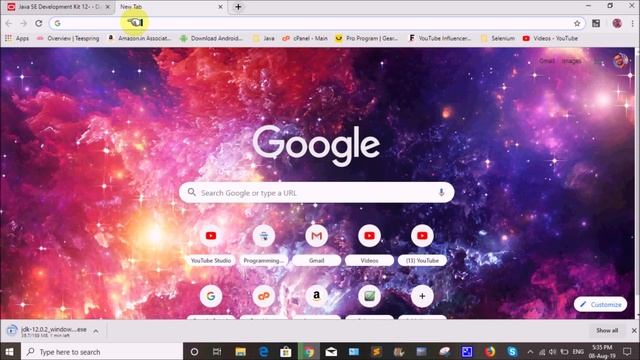Open the Windows Start menu
This screenshot has width=640, height=360.
coord(9,351)
